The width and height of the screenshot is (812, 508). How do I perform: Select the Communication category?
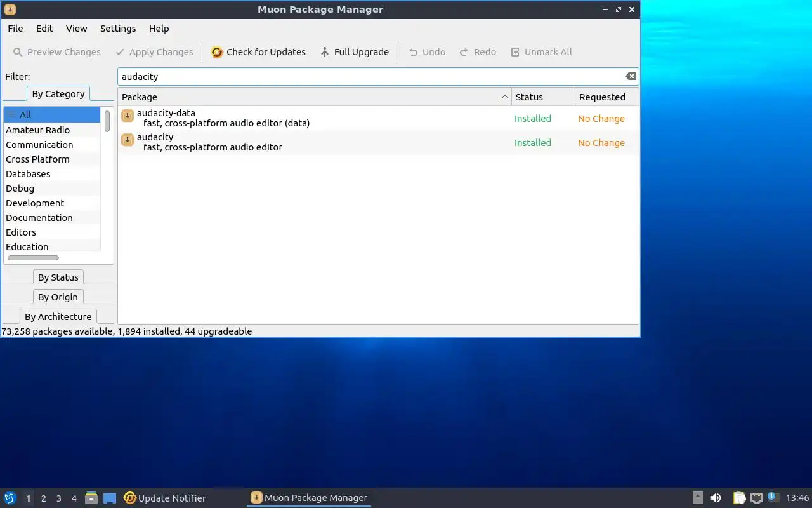click(x=52, y=145)
